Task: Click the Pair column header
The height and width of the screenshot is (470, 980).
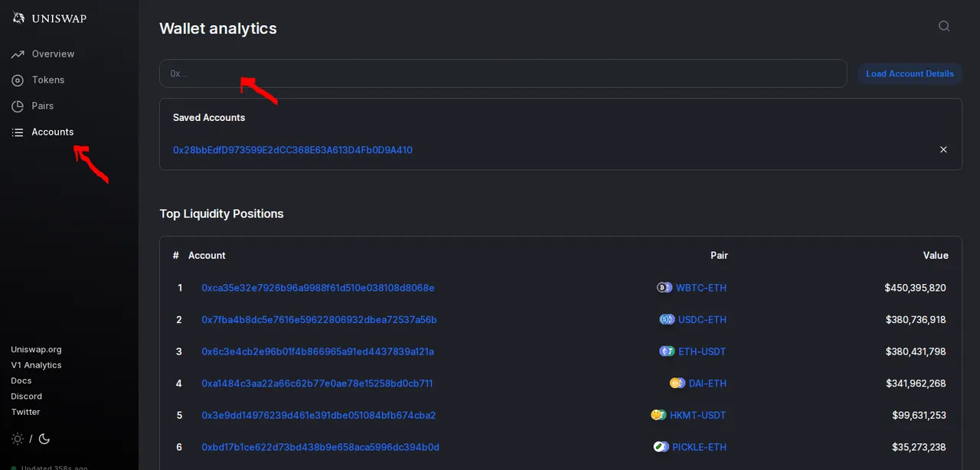Action: coord(719,256)
